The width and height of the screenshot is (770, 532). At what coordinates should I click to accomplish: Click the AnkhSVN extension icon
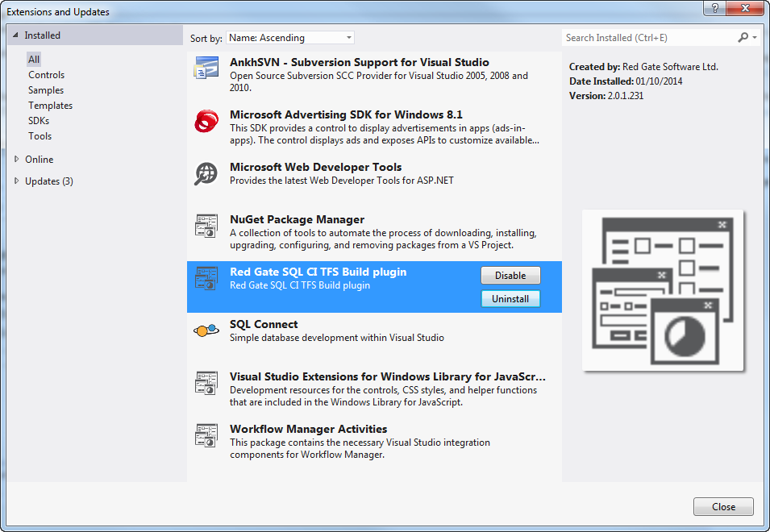click(206, 69)
